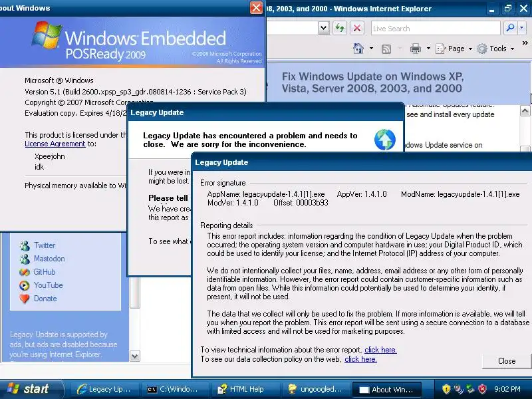Switch to HTML Help taskbar button
Screen dimensions: 532x399
244,389
